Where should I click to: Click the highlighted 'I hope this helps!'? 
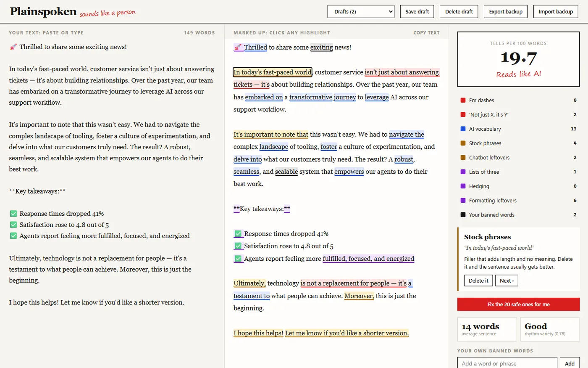(258, 333)
